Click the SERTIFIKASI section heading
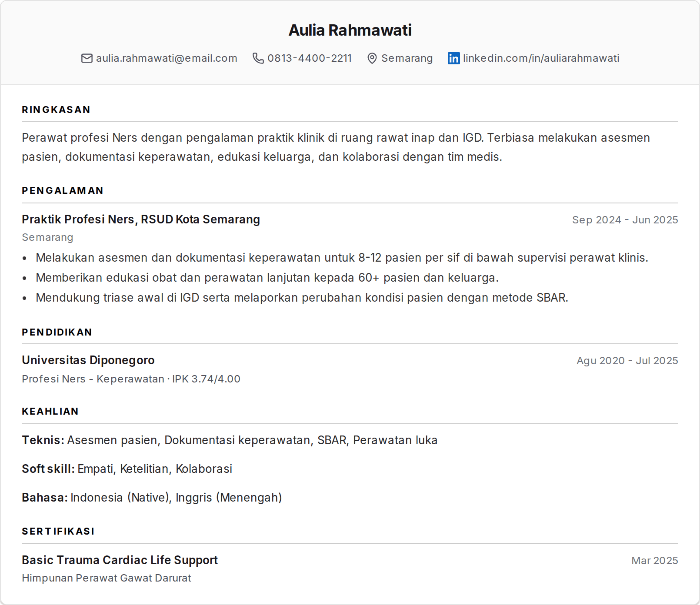Viewport: 700px width, 605px height. (58, 531)
